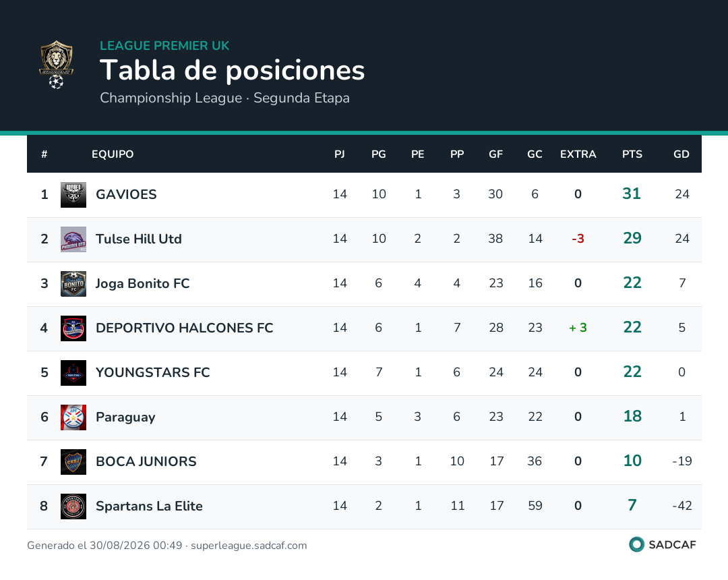The width and height of the screenshot is (728, 580).
Task: Click the League Premier UK lion crest logo
Action: point(56,65)
